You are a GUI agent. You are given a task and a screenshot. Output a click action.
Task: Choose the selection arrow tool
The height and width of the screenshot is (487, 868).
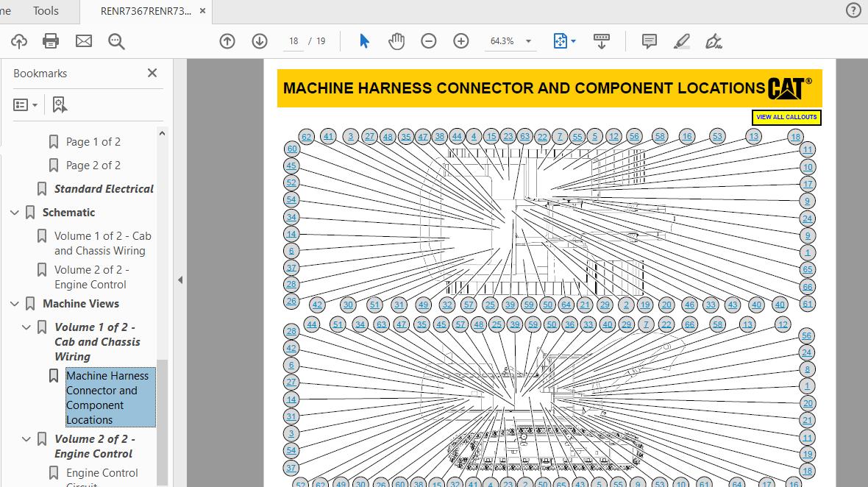pyautogui.click(x=364, y=41)
